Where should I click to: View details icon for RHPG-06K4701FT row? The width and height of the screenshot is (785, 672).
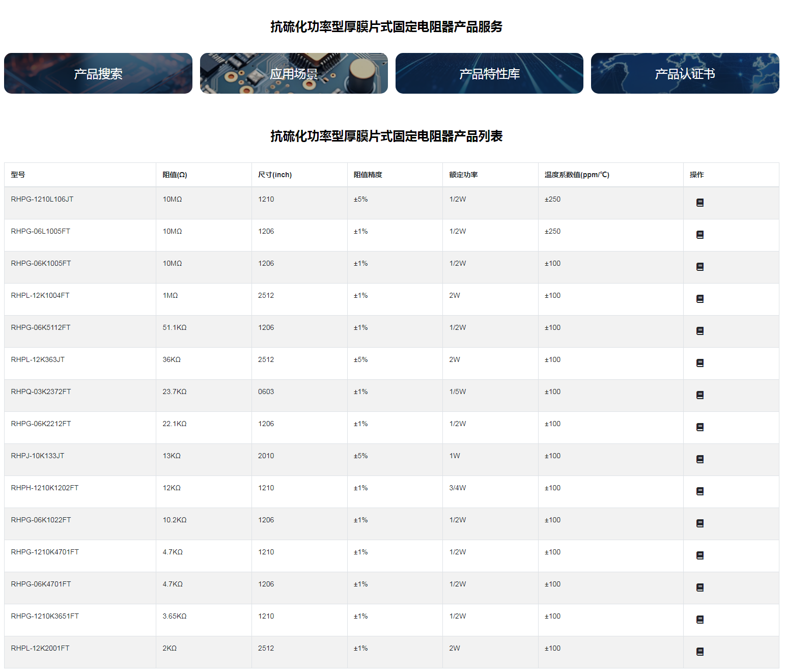pyautogui.click(x=699, y=587)
